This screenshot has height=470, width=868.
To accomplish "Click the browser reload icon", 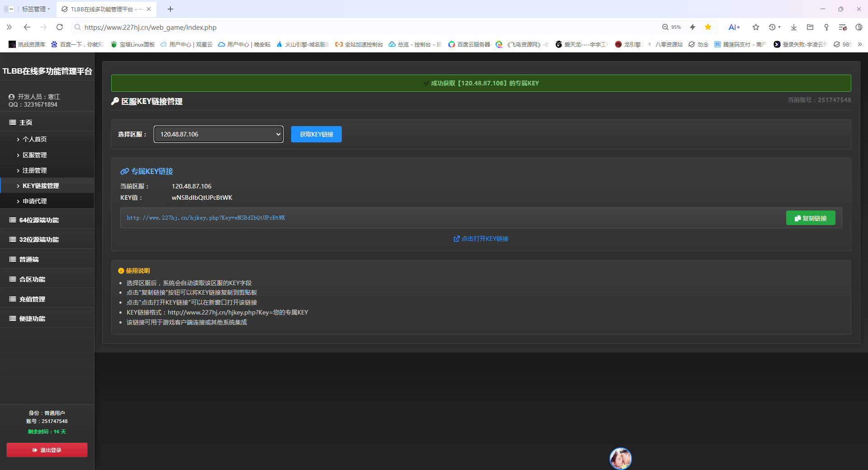I will click(60, 27).
